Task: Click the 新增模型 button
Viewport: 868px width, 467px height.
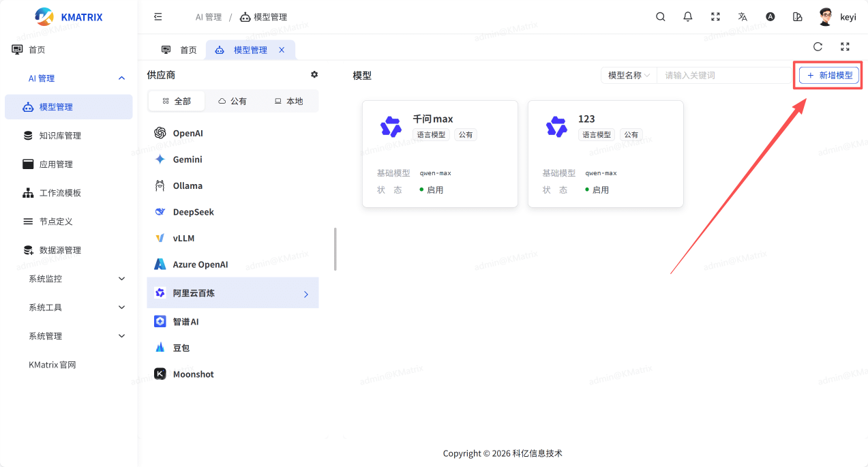Action: click(x=828, y=75)
